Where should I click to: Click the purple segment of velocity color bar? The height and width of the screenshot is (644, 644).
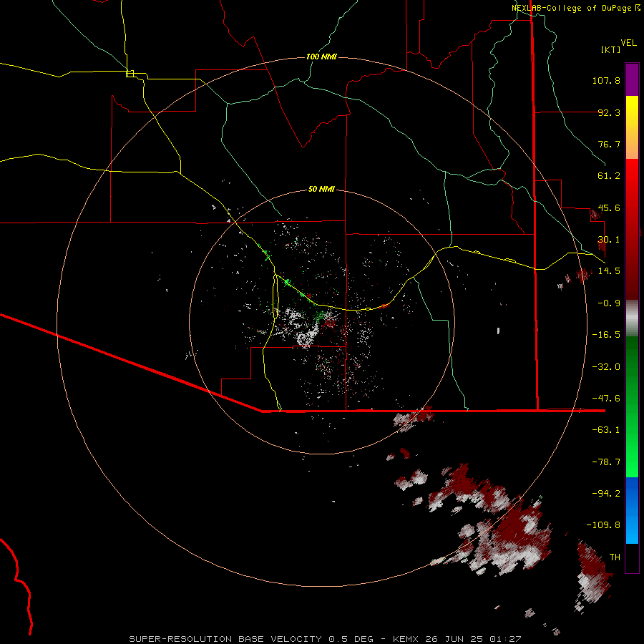[x=632, y=79]
